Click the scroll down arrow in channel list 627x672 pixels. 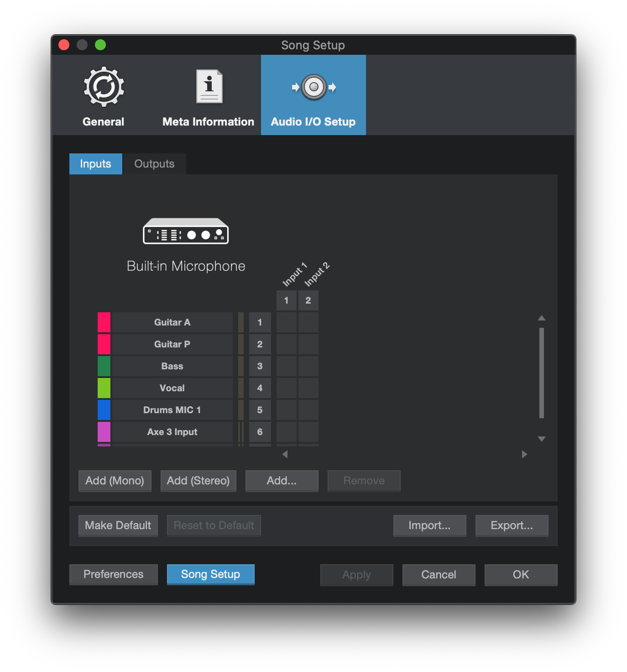coord(542,439)
